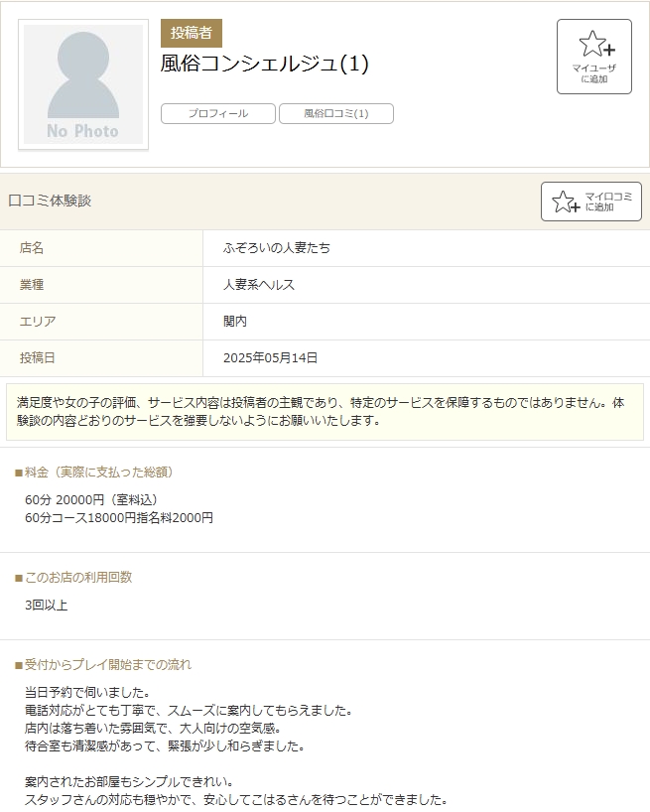Click the 受付からプレイ開始までの流れ heading
This screenshot has width=650, height=812.
pos(103,665)
